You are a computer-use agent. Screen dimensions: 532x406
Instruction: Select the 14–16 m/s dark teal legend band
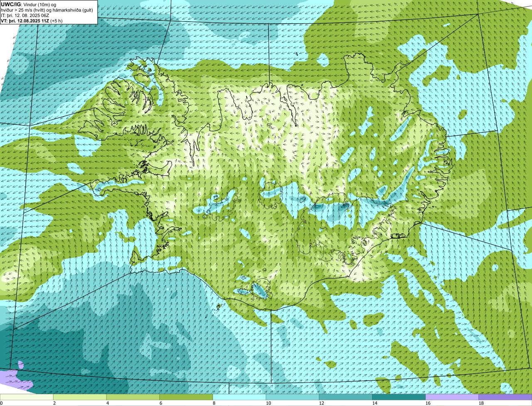coord(399,397)
